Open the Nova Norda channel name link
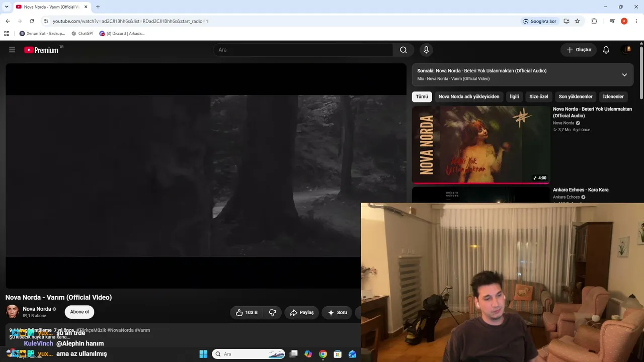 37,309
